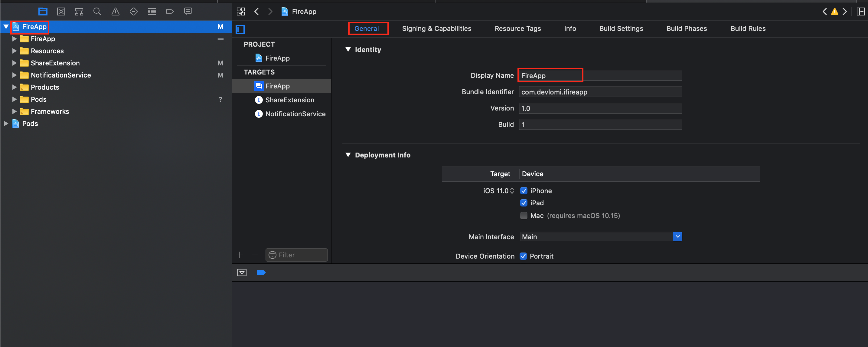Collapse the Identity section
This screenshot has width=868, height=347.
point(348,50)
